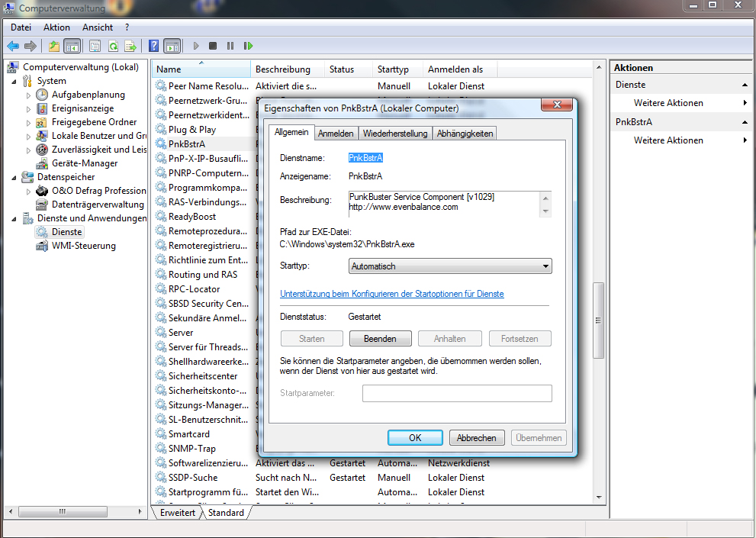Click the blue help icon in toolbar
This screenshot has width=756, height=538.
point(153,46)
